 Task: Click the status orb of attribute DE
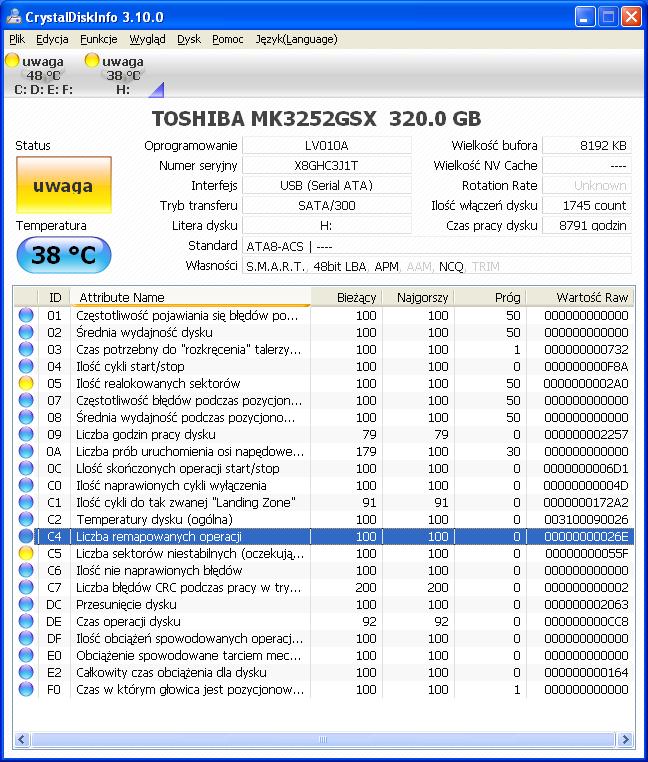[x=26, y=622]
